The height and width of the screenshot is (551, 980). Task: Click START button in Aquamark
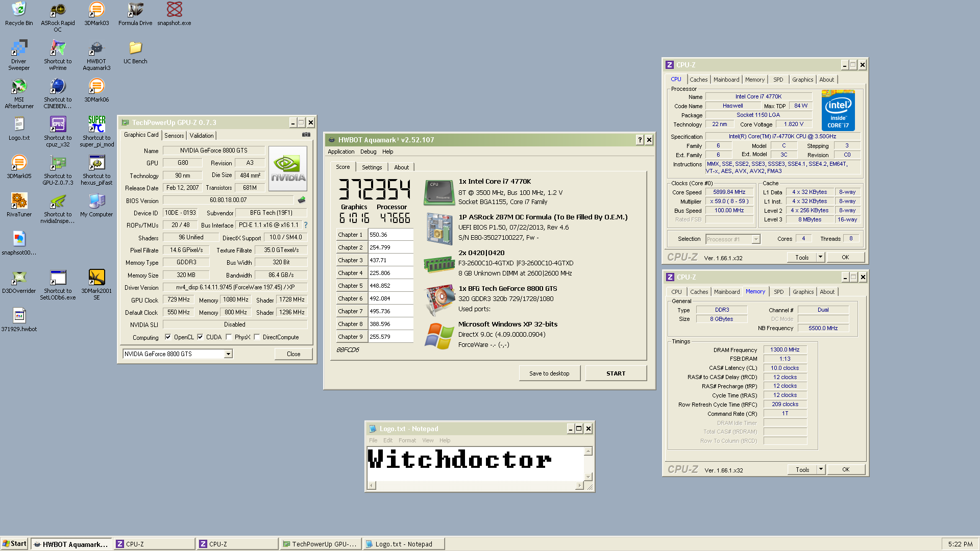616,373
